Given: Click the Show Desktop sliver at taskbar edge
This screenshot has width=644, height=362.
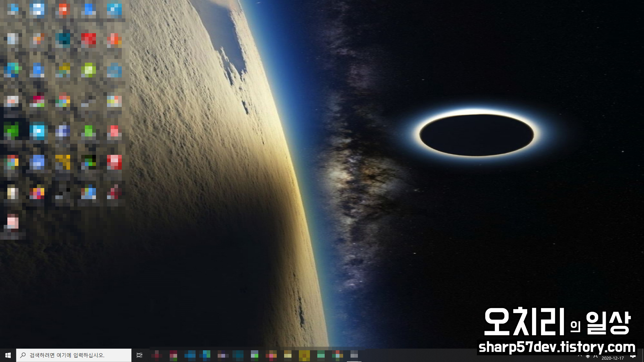Looking at the screenshot, I should tap(643, 355).
